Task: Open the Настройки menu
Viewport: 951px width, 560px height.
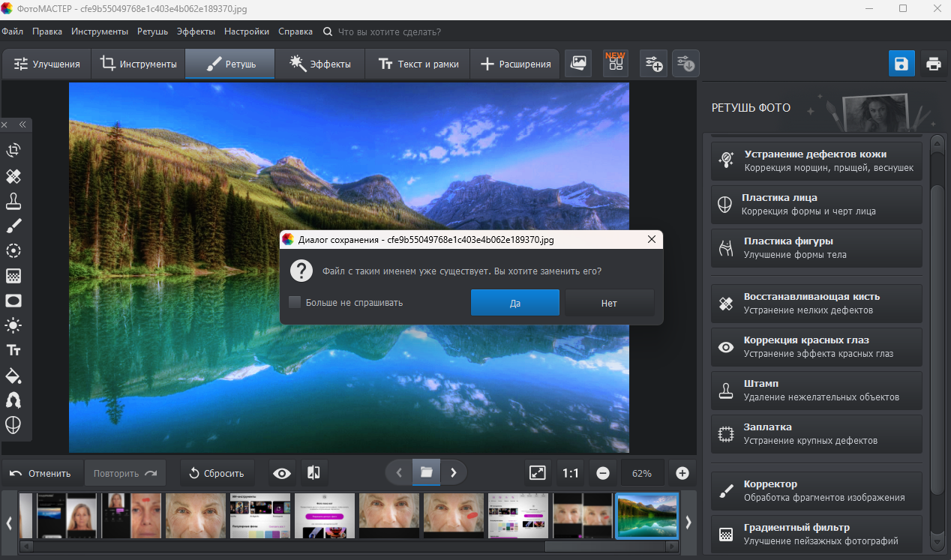Action: tap(247, 31)
